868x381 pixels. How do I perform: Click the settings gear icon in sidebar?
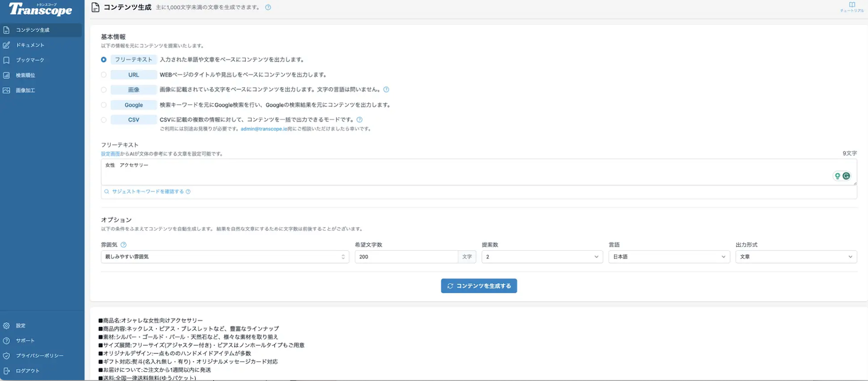click(7, 326)
